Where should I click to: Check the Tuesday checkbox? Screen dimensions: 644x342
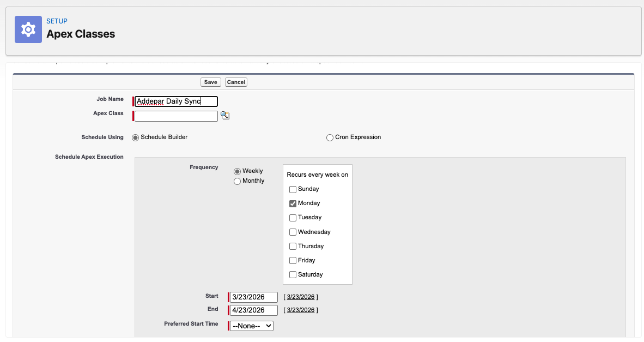pos(293,218)
